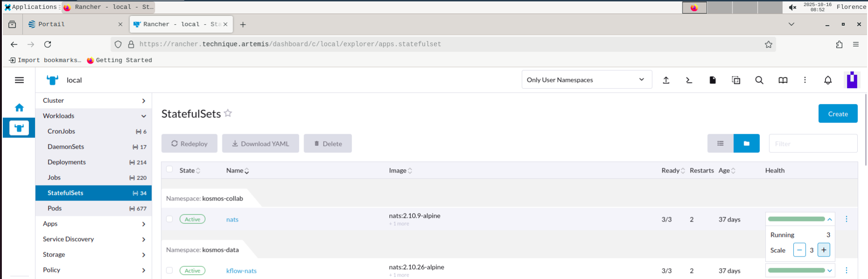Screen dimensions: 868x279
Task: Click the blue Create button
Action: [838, 114]
